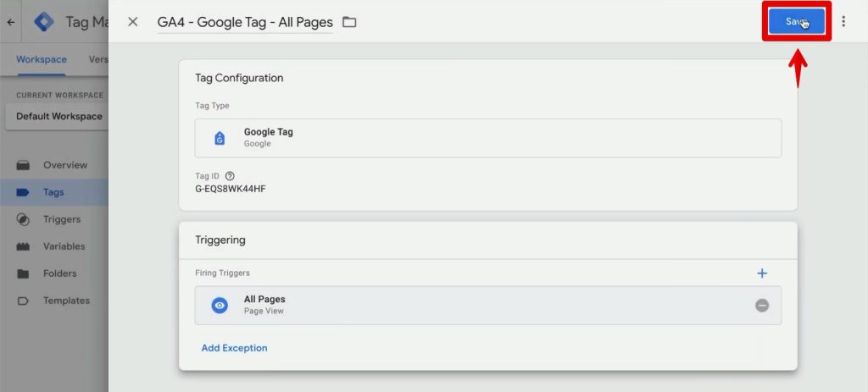This screenshot has width=868, height=392.
Task: Click the folder icon beside tag name
Action: [x=349, y=22]
